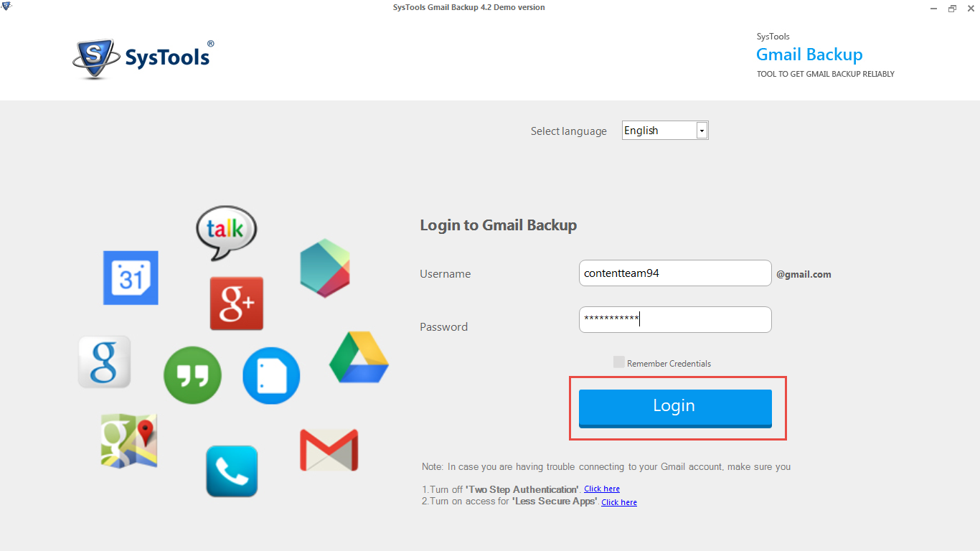Open Less Secure Apps Click here link
Viewport: 980px width, 551px height.
tap(619, 502)
